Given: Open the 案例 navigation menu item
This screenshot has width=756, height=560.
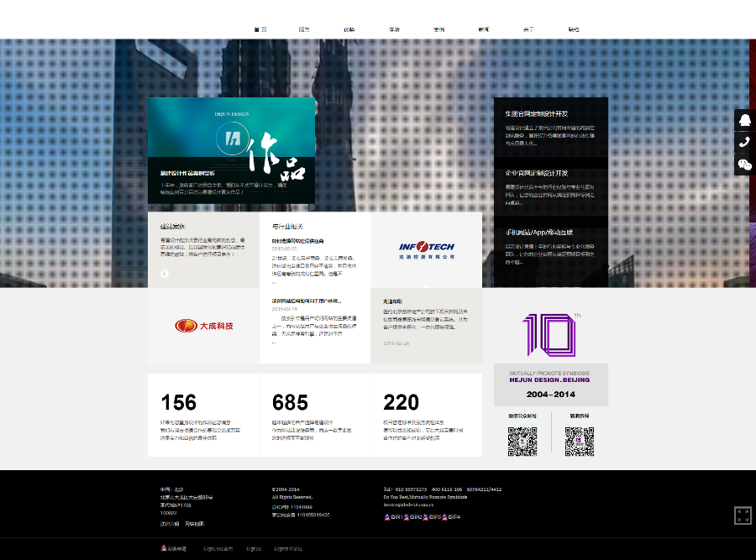Looking at the screenshot, I should (x=439, y=29).
